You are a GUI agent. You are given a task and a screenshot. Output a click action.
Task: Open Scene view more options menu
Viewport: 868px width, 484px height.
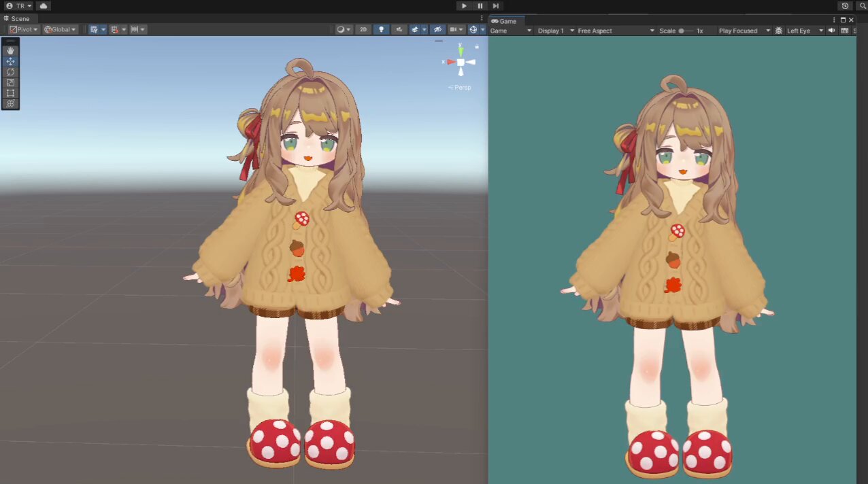coord(482,19)
